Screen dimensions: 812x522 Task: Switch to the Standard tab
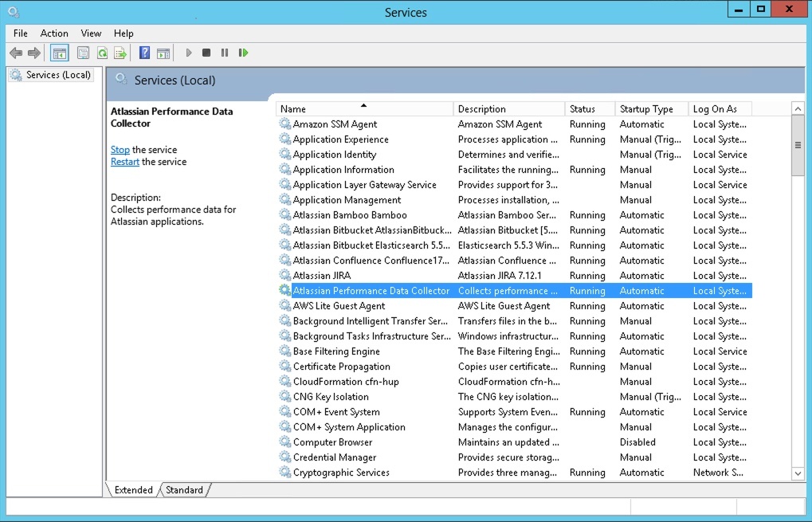[184, 490]
